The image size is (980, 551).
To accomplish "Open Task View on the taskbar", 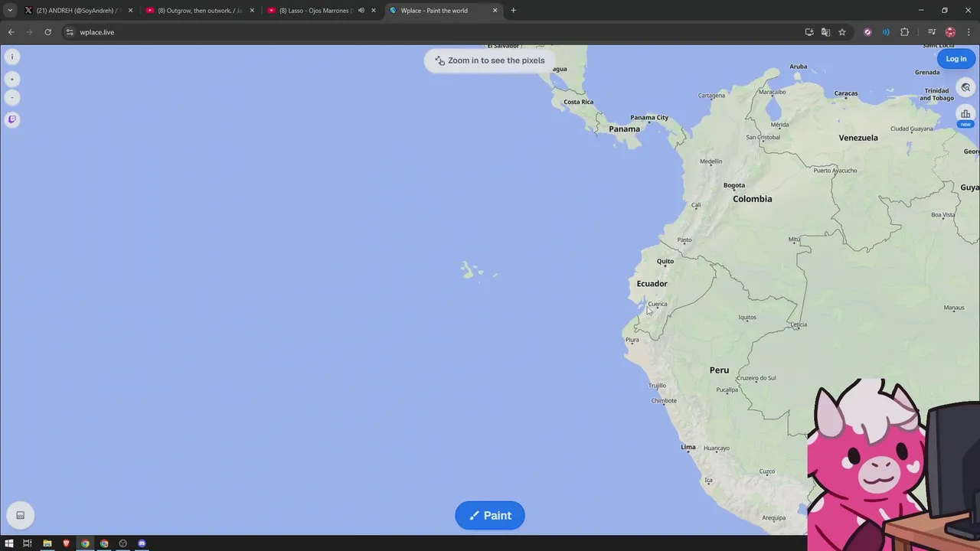I will (27, 543).
